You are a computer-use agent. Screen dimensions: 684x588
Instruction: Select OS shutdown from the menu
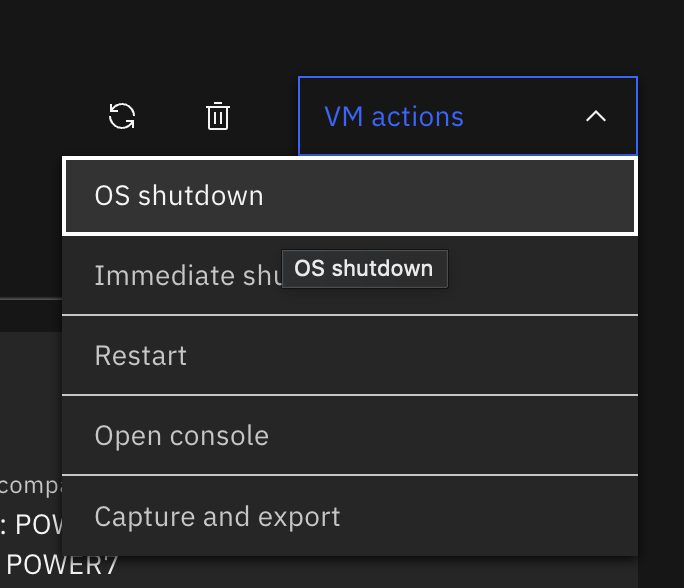(x=350, y=196)
